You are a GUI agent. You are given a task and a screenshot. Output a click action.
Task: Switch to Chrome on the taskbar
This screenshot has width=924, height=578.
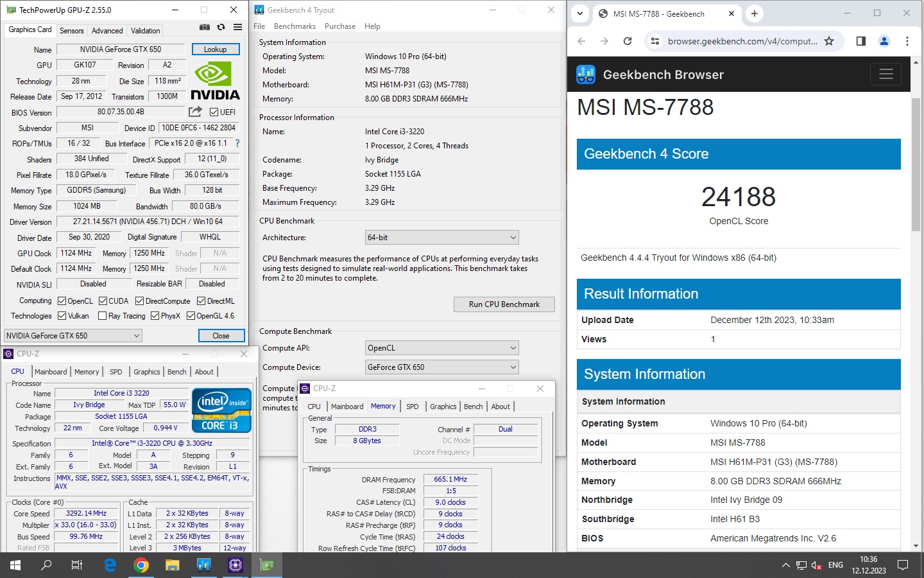coord(141,565)
